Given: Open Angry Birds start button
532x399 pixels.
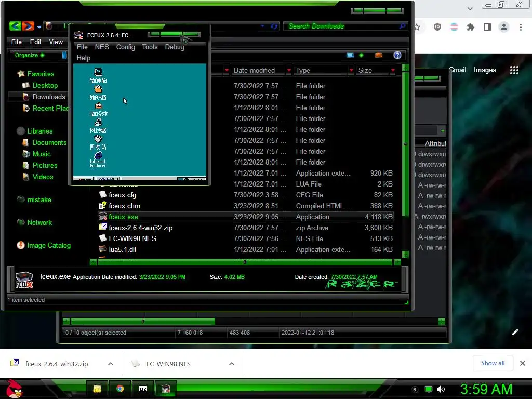Looking at the screenshot, I should coord(14,389).
